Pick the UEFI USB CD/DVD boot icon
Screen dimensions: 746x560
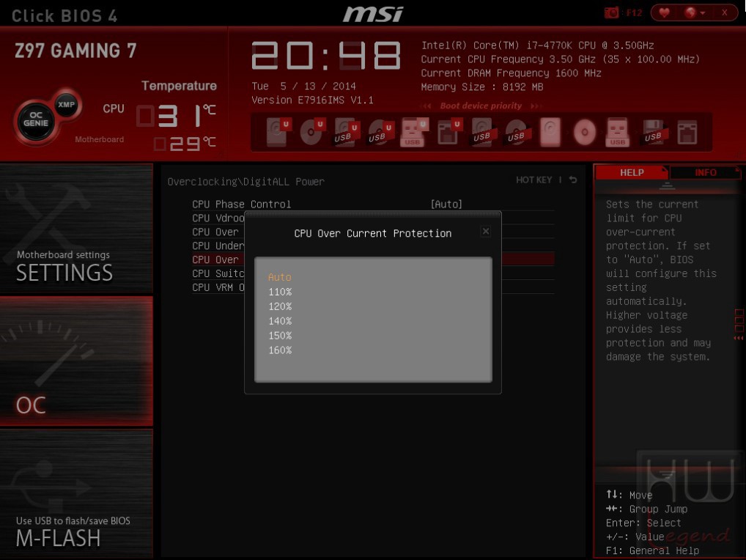click(x=380, y=132)
